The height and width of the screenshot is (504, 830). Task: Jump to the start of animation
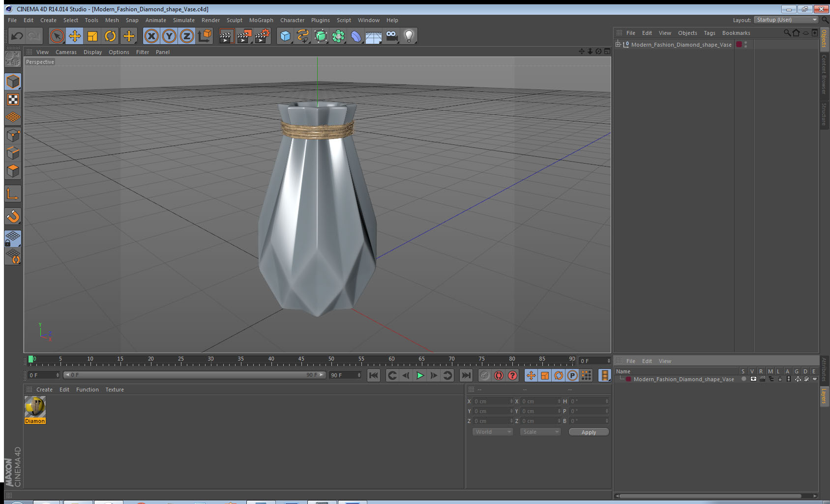coord(374,375)
